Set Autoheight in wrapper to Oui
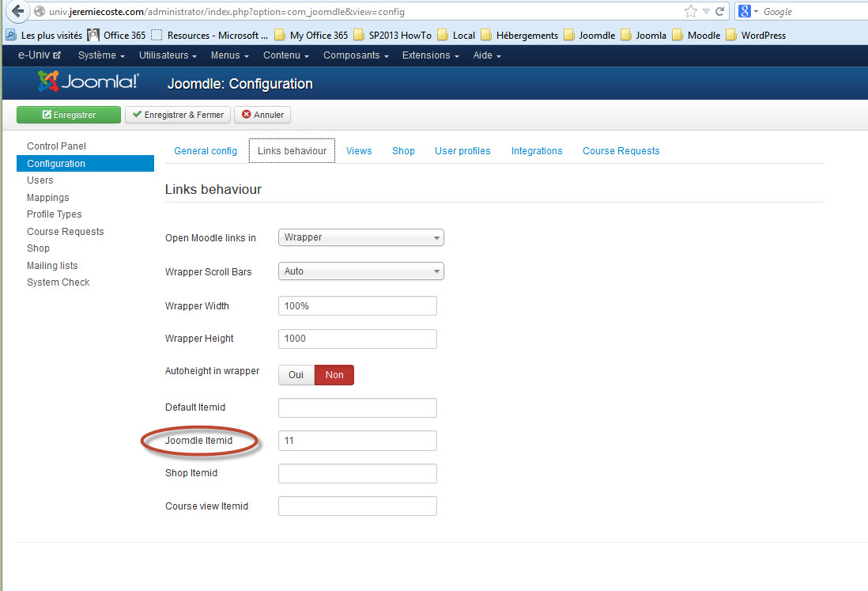868x591 pixels. (x=296, y=375)
